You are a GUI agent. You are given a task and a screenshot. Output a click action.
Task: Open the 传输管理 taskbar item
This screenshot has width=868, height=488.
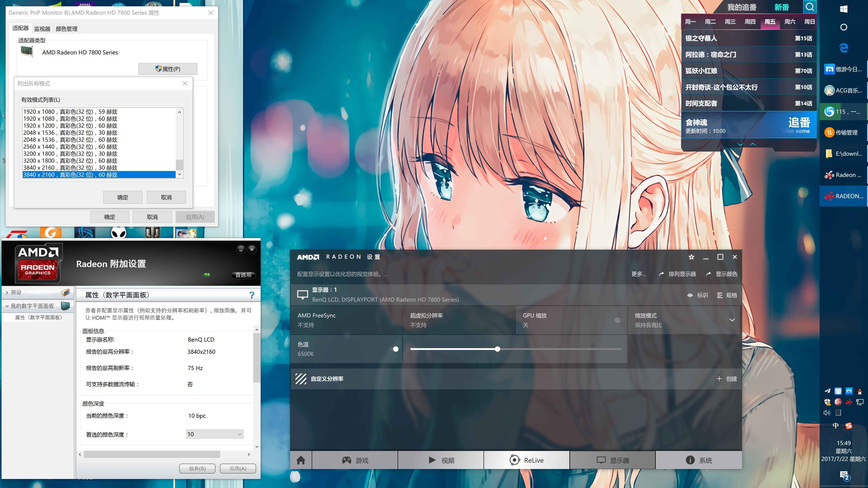(x=843, y=132)
